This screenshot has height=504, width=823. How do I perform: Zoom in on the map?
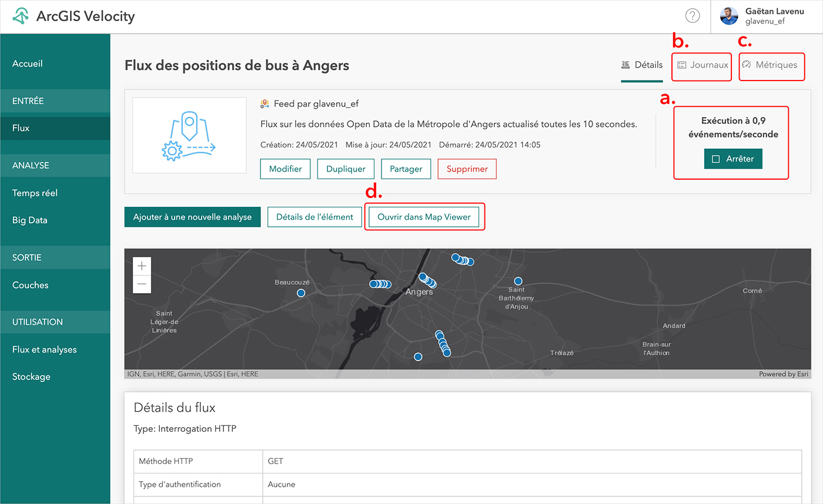pos(142,266)
